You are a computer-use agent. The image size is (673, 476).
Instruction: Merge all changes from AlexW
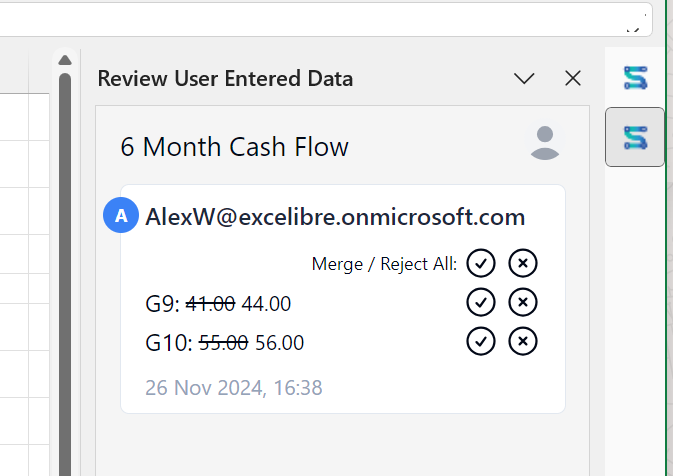(x=481, y=263)
